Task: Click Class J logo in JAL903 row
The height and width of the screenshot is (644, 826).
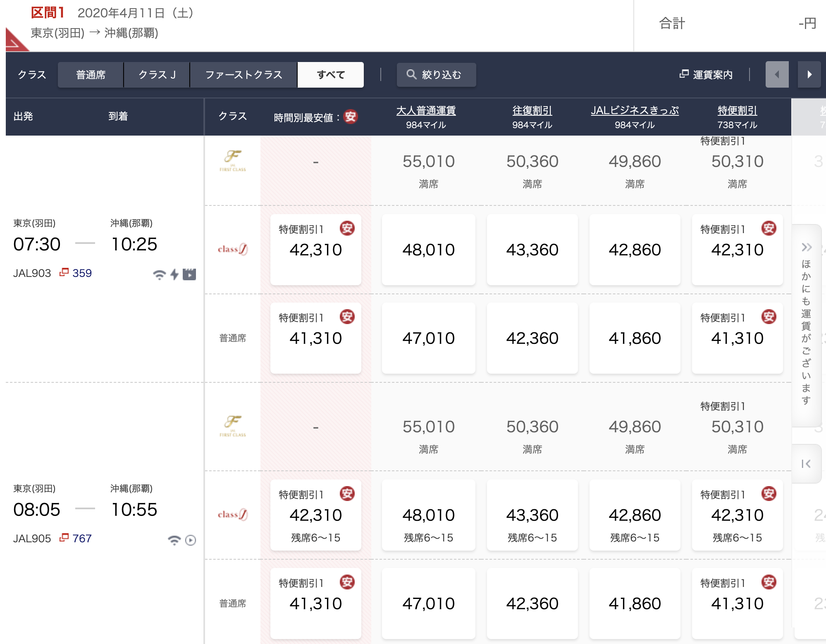Action: [233, 249]
